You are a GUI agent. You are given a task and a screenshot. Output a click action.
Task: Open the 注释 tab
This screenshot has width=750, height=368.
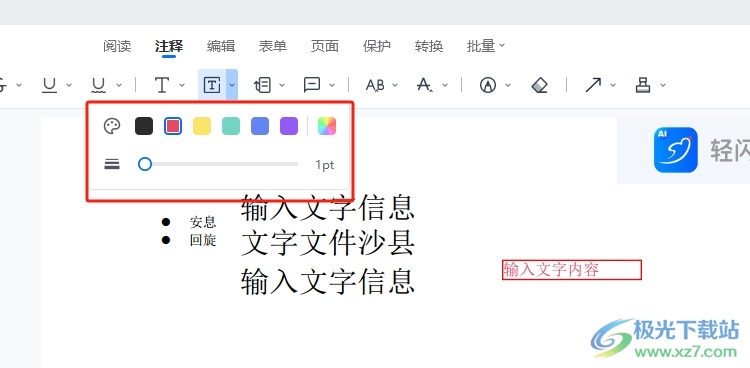169,46
